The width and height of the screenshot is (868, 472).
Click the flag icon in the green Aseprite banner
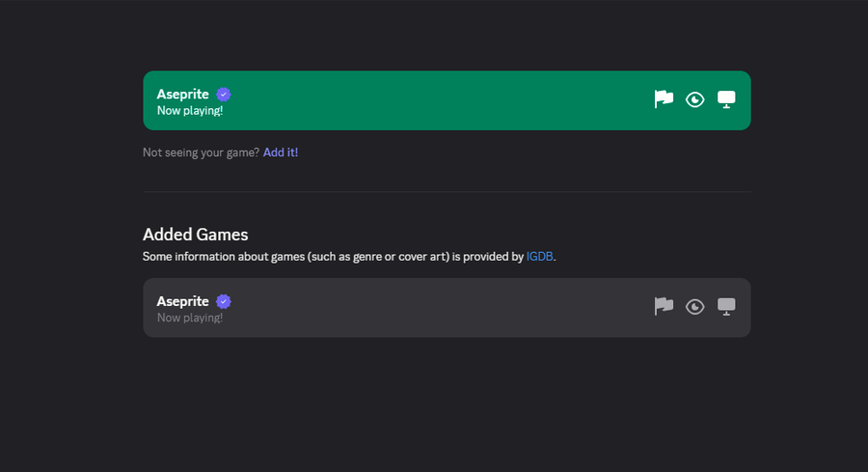click(x=664, y=99)
